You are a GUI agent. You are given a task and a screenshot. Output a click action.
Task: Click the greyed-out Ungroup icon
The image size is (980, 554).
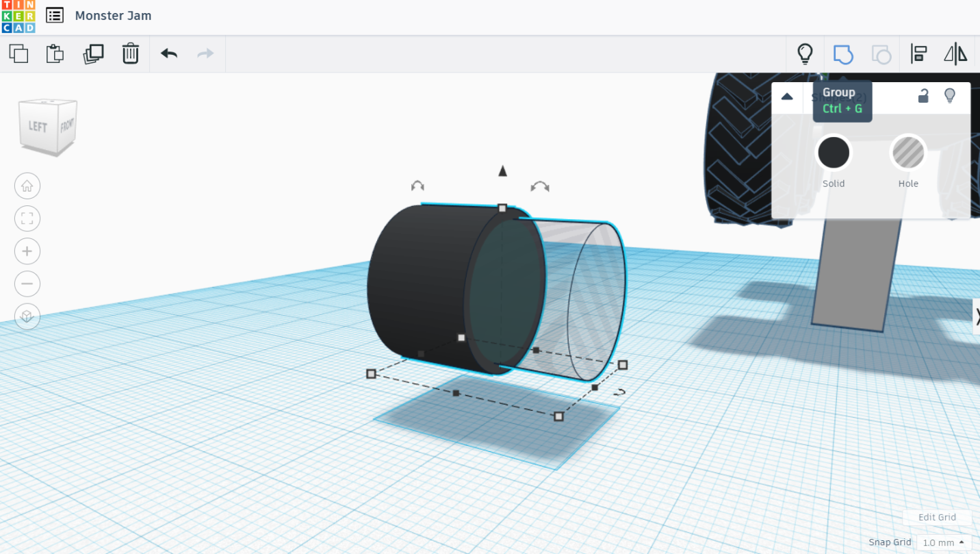click(x=881, y=54)
